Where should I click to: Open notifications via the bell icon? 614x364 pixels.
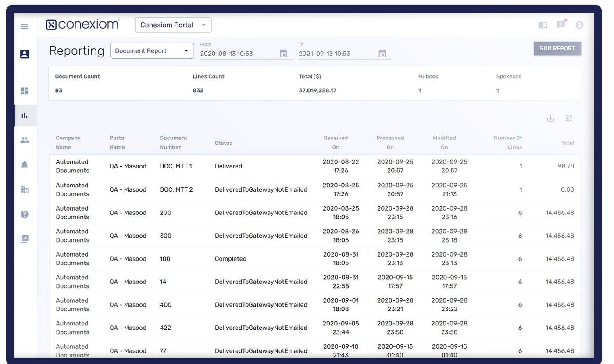click(25, 164)
